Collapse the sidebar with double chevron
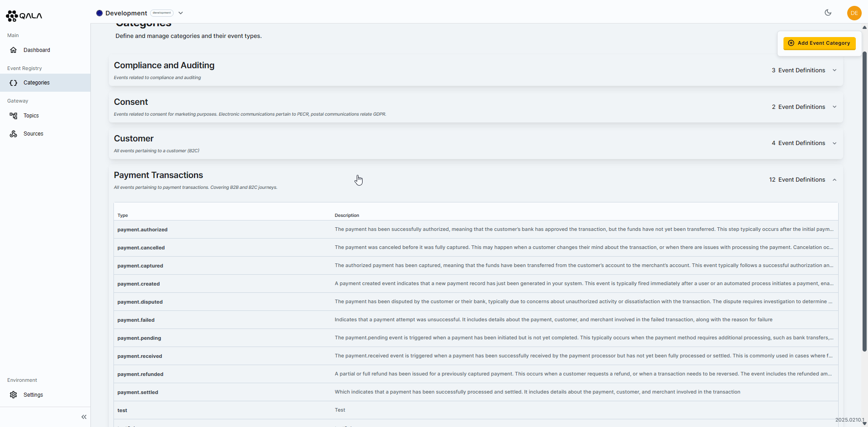The height and width of the screenshot is (427, 868). (84, 417)
